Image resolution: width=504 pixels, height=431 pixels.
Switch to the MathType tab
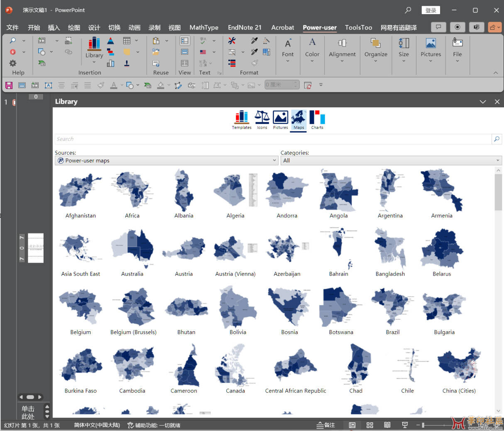tap(204, 27)
